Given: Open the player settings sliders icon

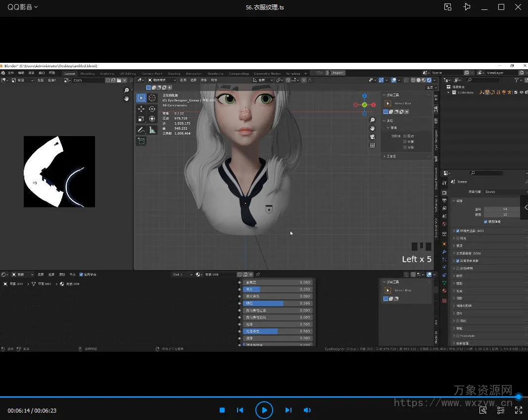Looking at the screenshot, I should coord(501,410).
